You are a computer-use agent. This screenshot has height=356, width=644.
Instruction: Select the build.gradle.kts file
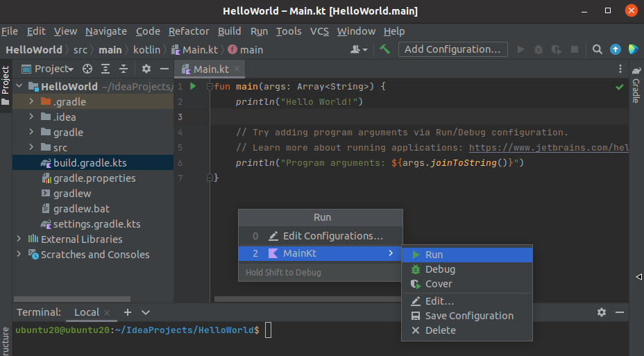90,162
